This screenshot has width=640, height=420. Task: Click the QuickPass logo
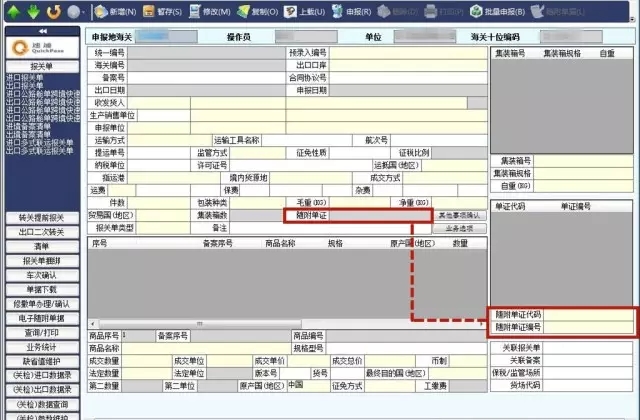coord(42,48)
